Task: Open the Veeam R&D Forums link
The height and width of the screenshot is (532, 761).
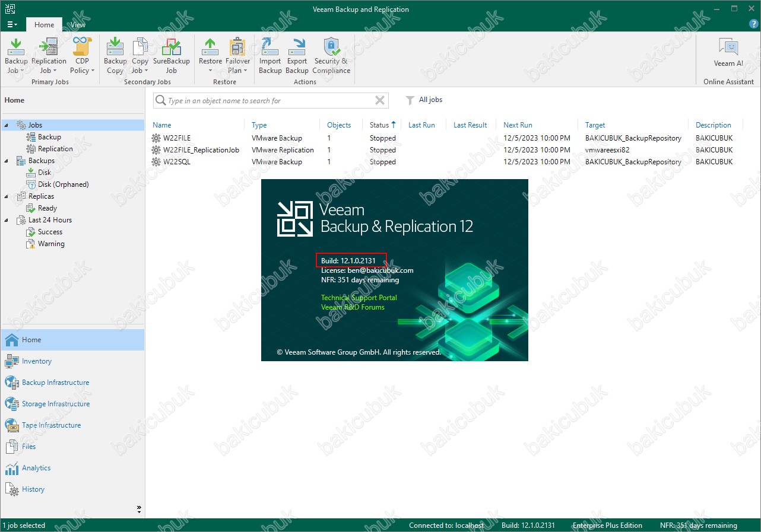Action: tap(353, 307)
